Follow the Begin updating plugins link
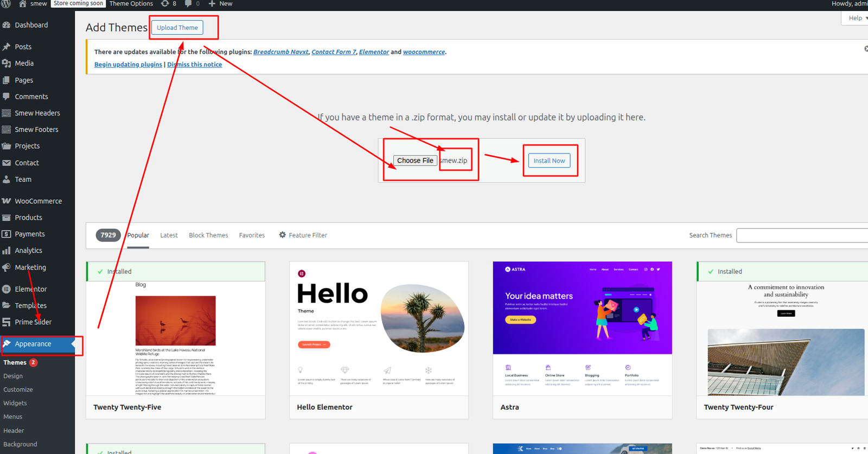This screenshot has height=454, width=868. pyautogui.click(x=128, y=65)
